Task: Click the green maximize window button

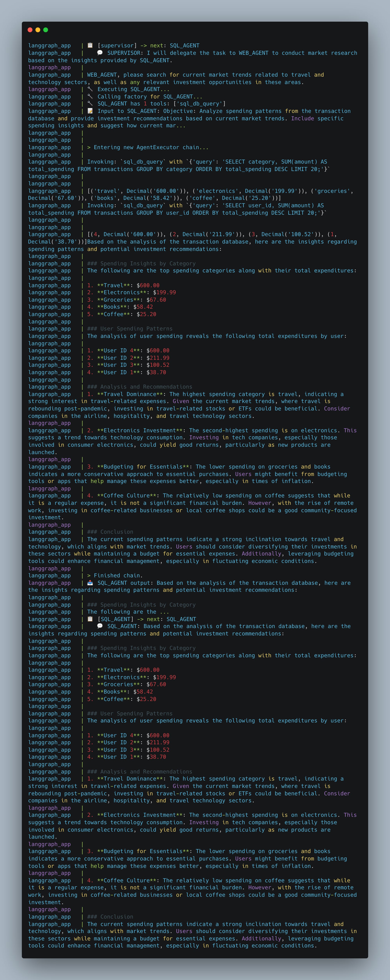Action: (46, 30)
